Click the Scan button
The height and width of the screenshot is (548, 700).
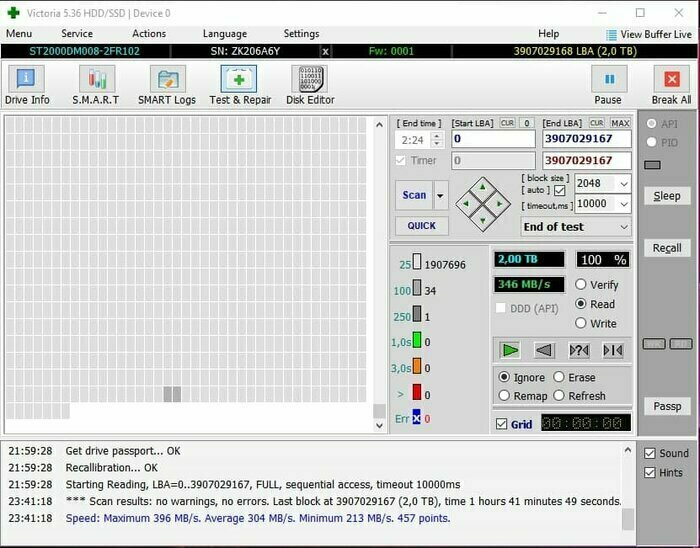(x=414, y=195)
